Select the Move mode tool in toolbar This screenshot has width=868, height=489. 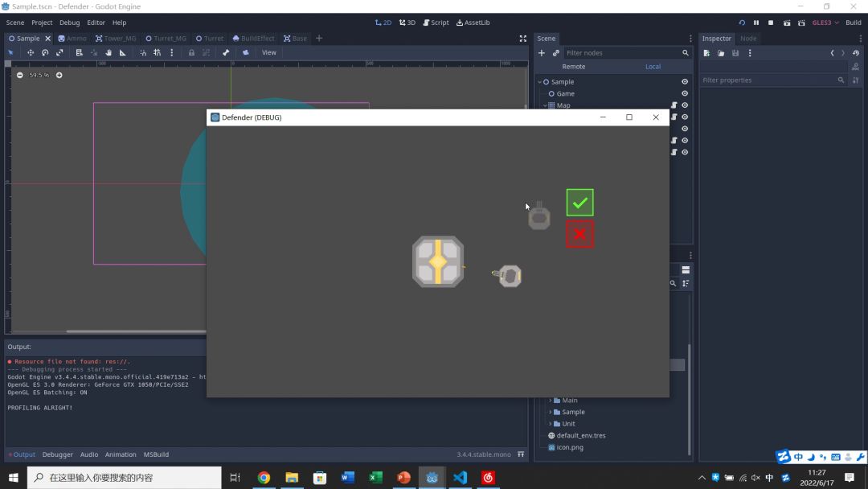pos(31,53)
